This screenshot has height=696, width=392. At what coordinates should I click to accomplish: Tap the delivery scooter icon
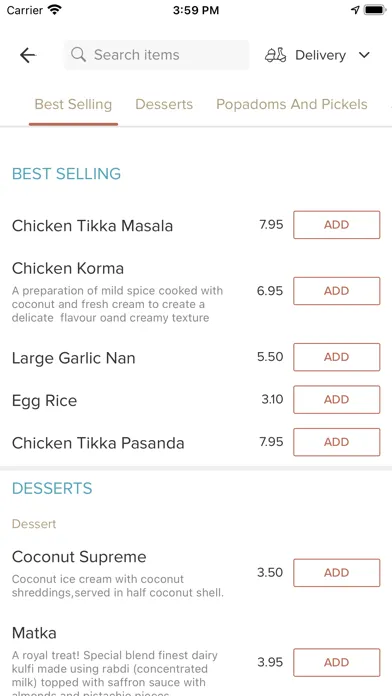(275, 55)
